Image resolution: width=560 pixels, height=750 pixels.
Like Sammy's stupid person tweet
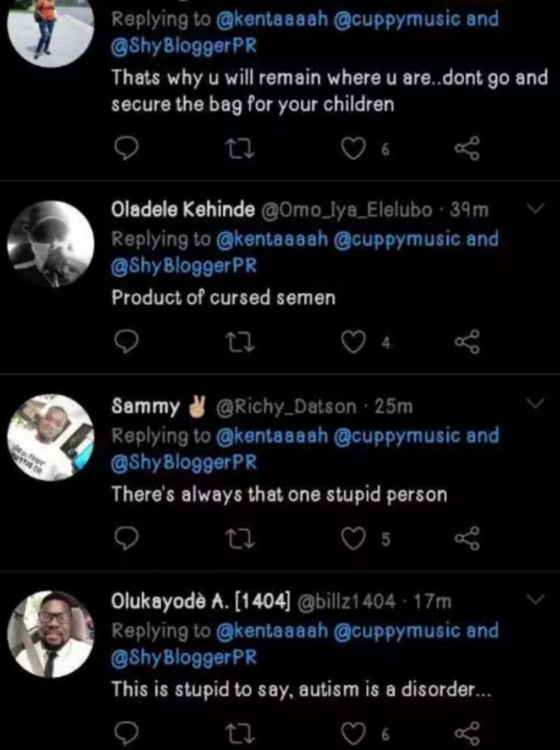pos(353,539)
